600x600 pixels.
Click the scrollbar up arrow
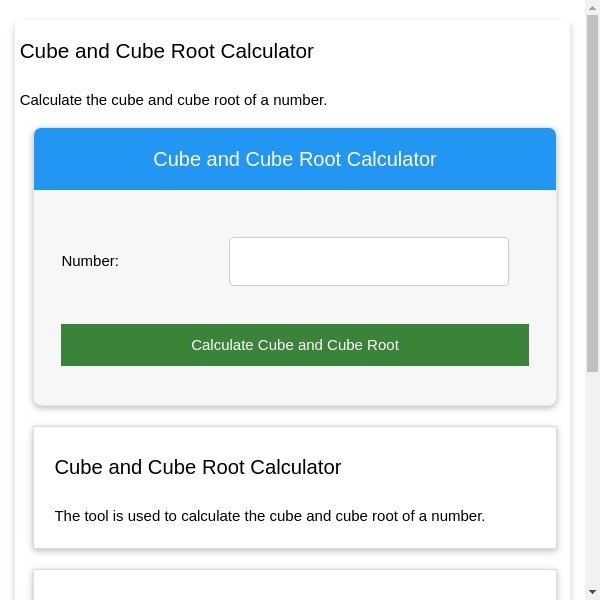(x=592, y=7)
